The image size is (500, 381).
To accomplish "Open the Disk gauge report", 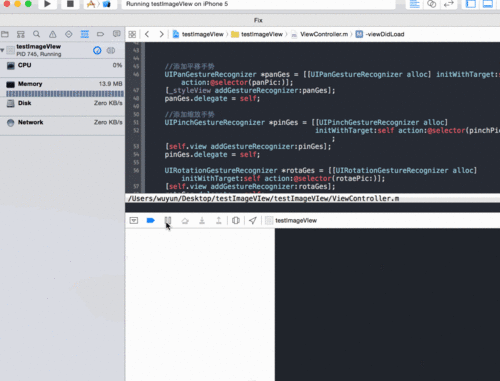I will click(x=62, y=107).
